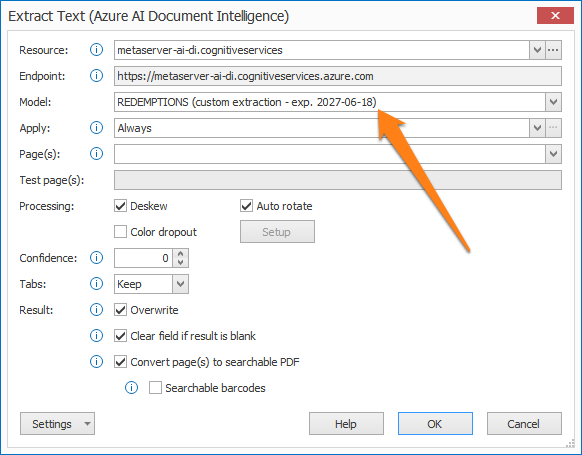Open the Tabs Keep dropdown
This screenshot has width=582, height=455.
point(180,284)
